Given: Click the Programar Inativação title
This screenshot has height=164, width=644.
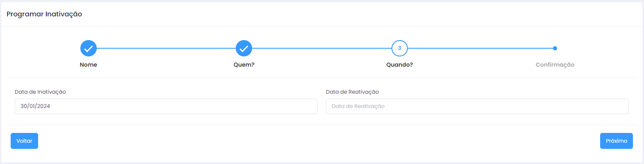Looking at the screenshot, I should (44, 14).
